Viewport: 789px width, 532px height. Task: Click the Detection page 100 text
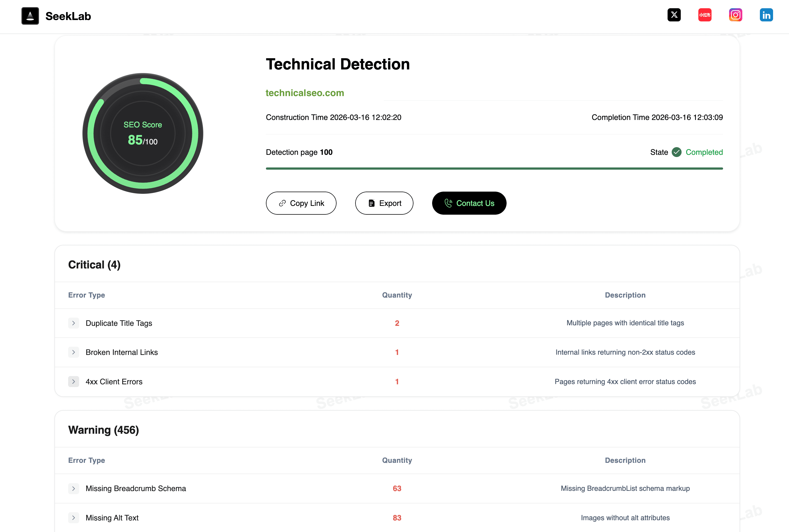click(299, 152)
